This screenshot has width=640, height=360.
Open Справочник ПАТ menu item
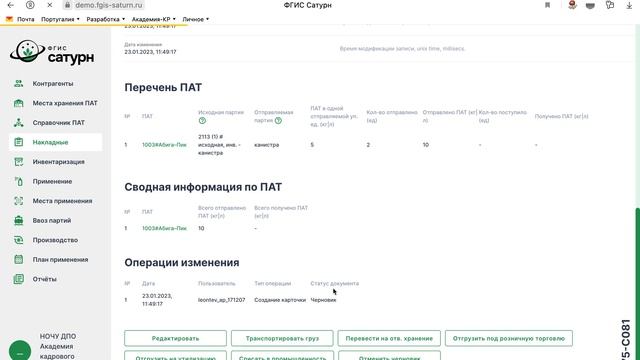(x=58, y=122)
